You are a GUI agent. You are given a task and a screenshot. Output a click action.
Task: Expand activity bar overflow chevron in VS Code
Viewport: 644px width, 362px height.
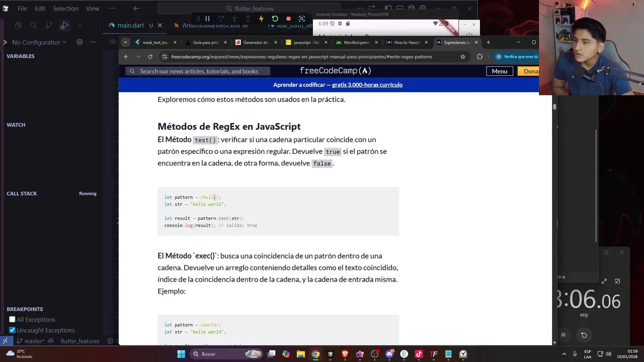point(80,25)
